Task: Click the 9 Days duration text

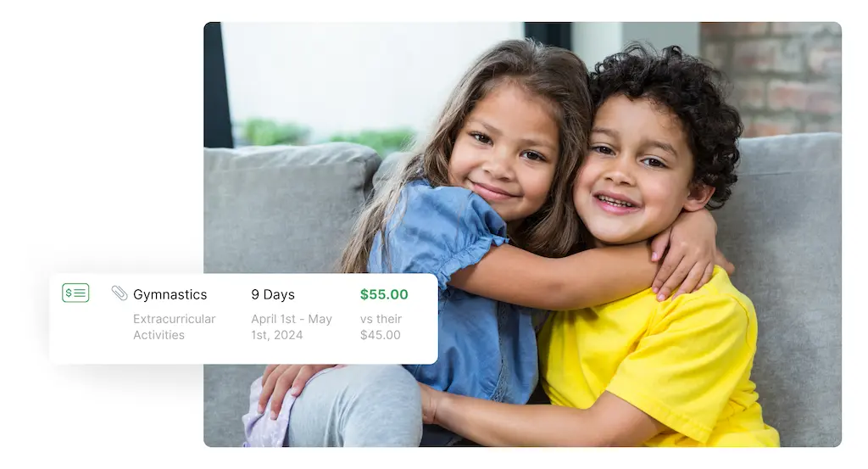Action: (273, 294)
